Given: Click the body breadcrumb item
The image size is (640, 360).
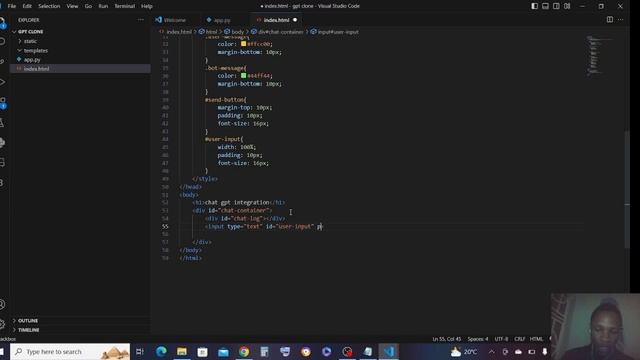Looking at the screenshot, I should (x=238, y=32).
